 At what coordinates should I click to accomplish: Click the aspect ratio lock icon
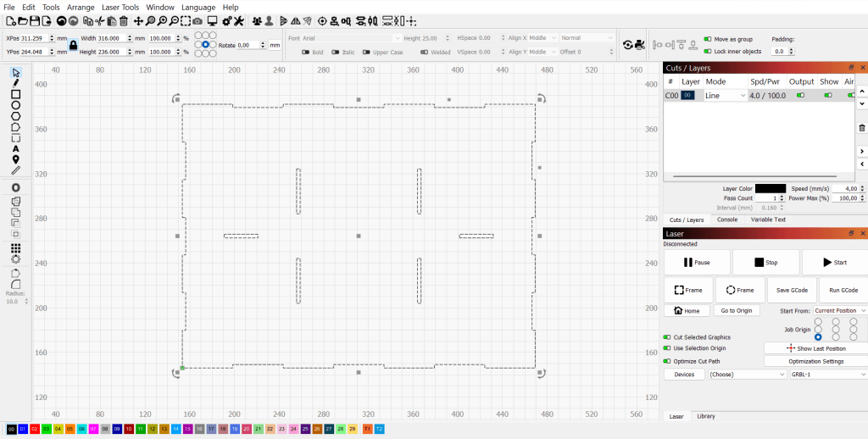point(73,45)
